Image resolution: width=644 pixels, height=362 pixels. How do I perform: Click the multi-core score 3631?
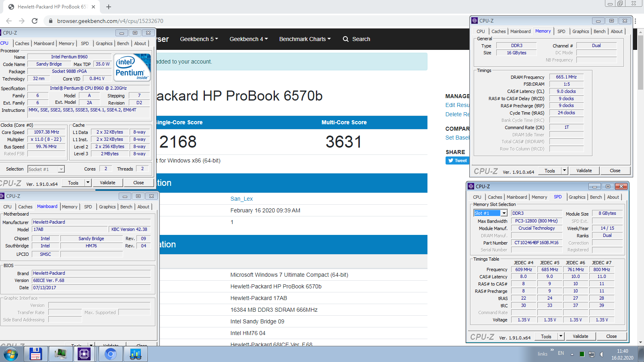(344, 142)
